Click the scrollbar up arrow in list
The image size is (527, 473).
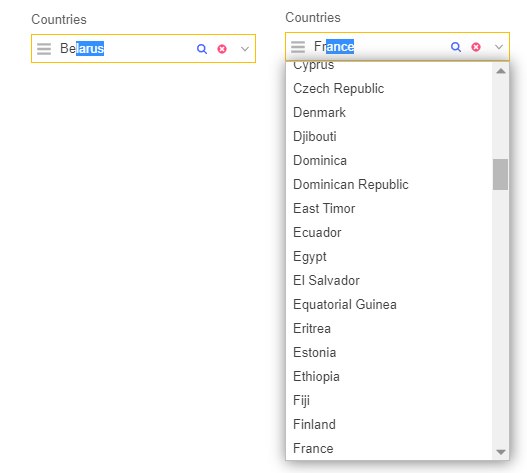tap(501, 71)
